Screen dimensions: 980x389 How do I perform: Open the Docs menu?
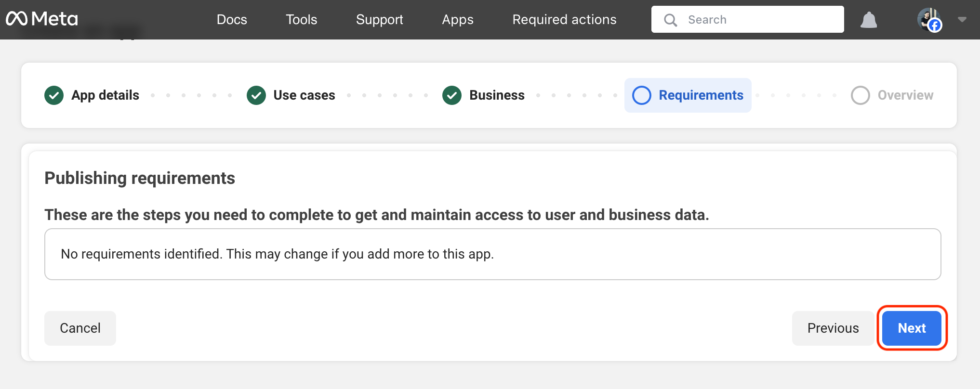232,20
